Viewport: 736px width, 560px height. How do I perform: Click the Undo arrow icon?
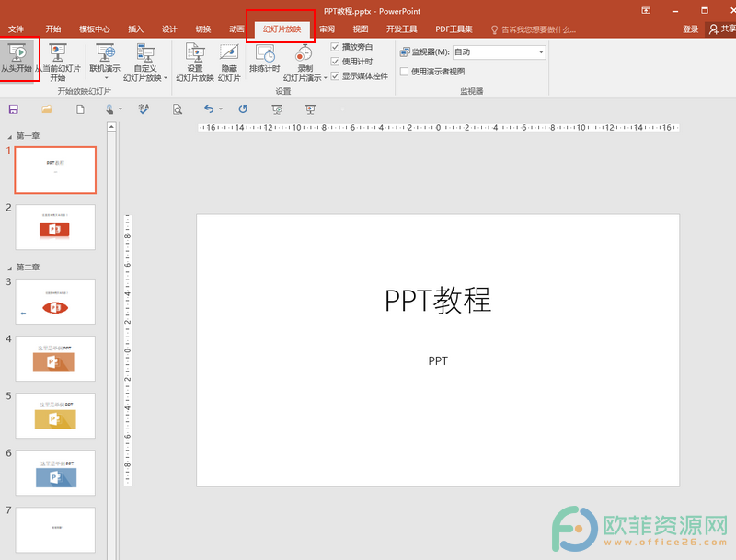[x=209, y=109]
